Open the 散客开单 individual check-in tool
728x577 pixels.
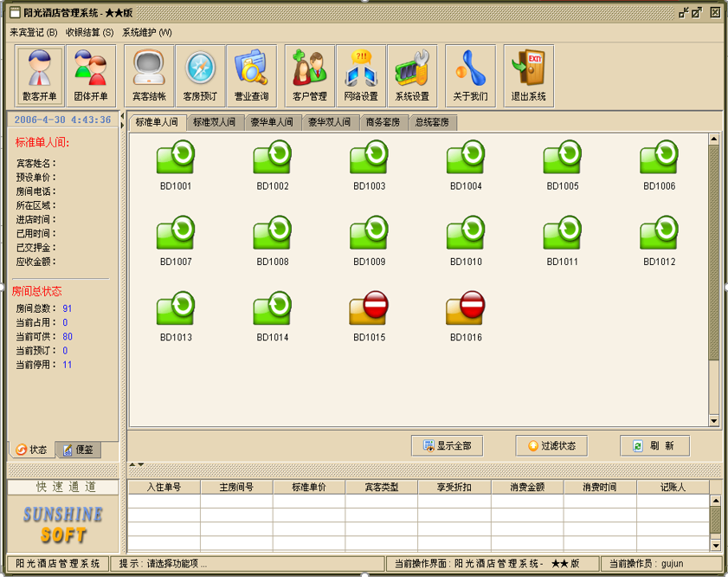pos(40,75)
